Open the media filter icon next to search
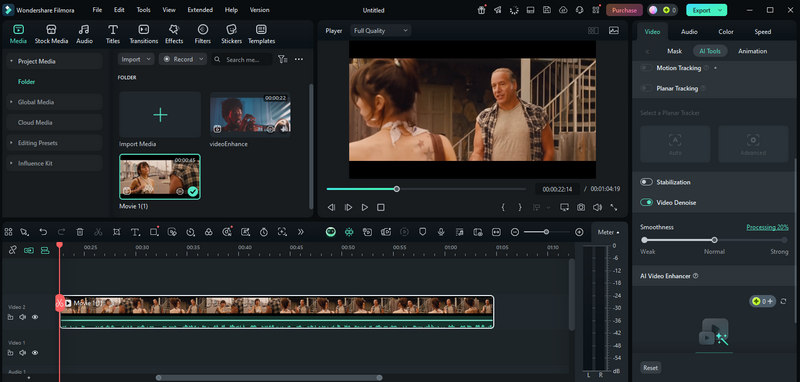The width and height of the screenshot is (800, 382). coord(282,59)
